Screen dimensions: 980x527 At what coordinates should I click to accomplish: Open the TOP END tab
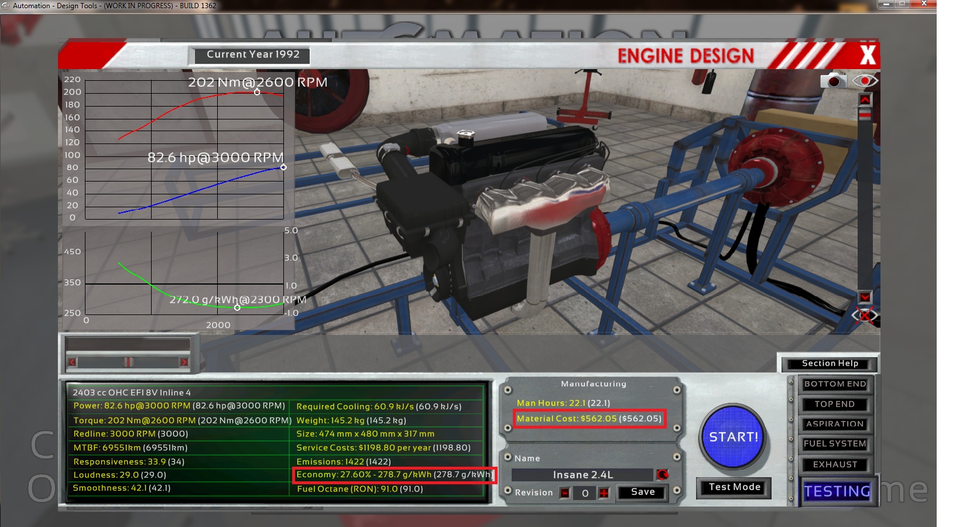tap(835, 404)
